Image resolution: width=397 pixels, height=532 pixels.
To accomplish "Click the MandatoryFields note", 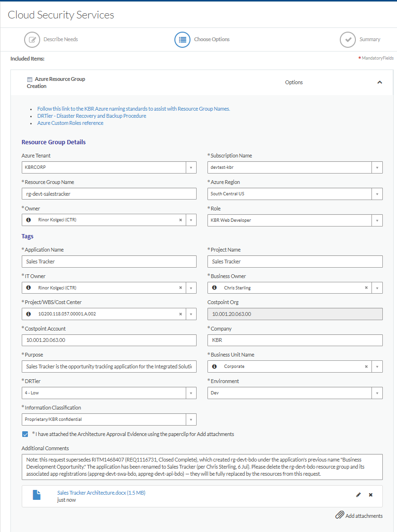I will point(377,58).
